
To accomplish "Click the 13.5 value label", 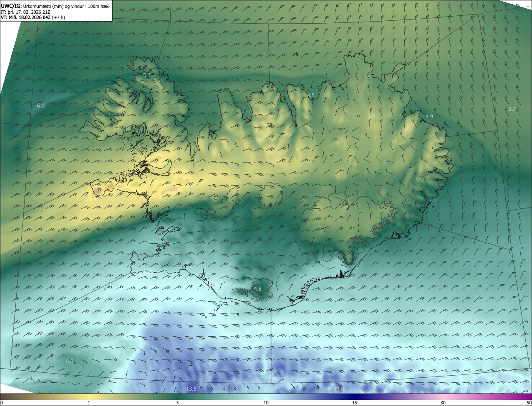I will click(191, 389).
